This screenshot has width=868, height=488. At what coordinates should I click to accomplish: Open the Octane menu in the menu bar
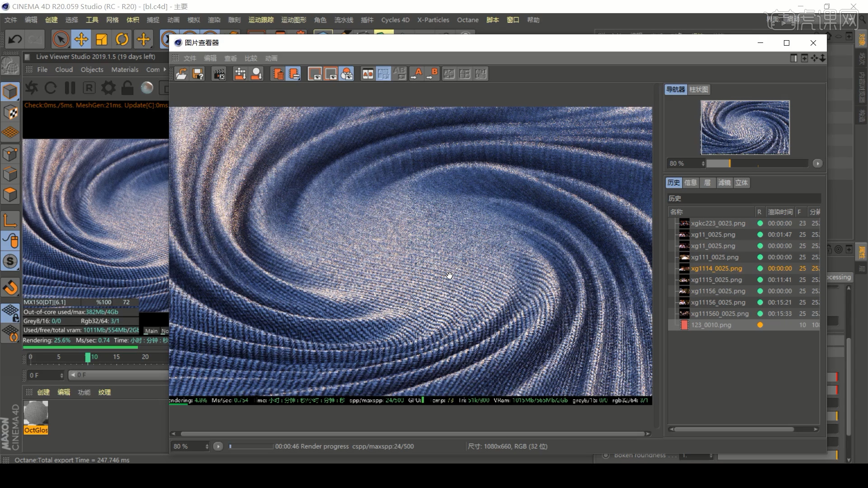click(x=467, y=20)
